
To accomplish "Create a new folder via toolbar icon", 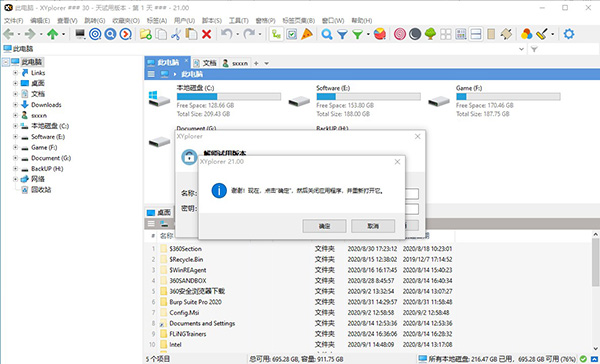I will click(145, 34).
